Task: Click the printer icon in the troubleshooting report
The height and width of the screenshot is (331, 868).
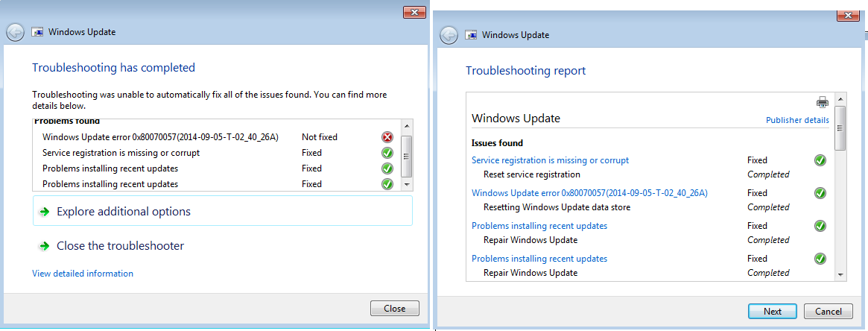Action: point(823,102)
